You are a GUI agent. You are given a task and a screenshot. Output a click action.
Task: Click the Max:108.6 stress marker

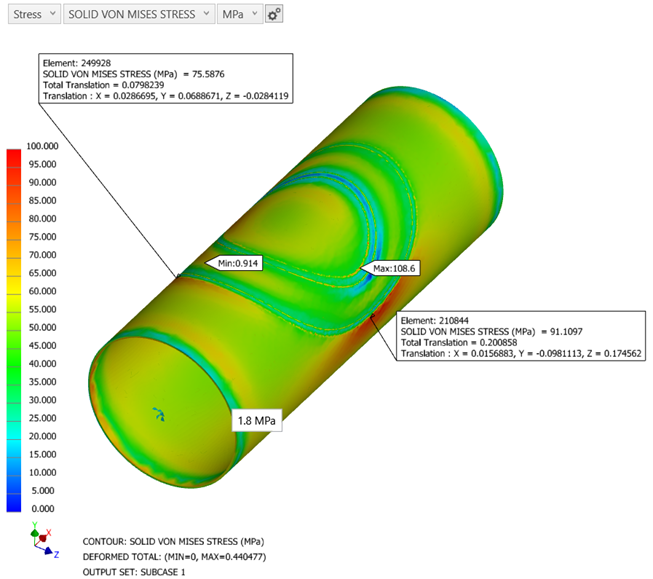391,269
